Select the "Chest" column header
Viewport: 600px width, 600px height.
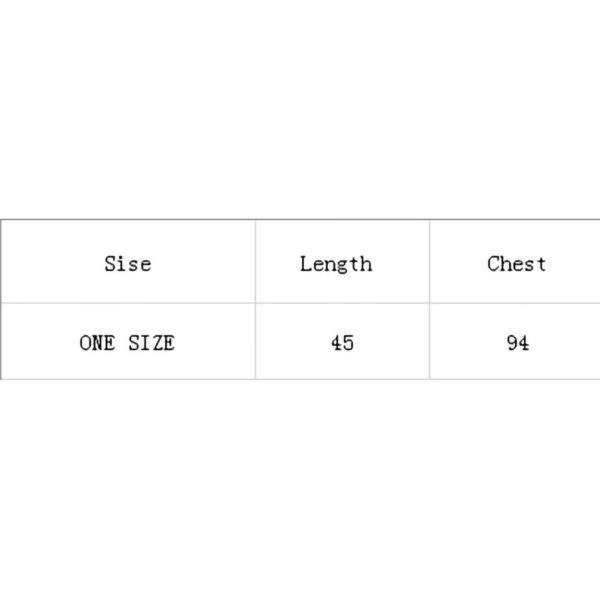click(x=516, y=264)
